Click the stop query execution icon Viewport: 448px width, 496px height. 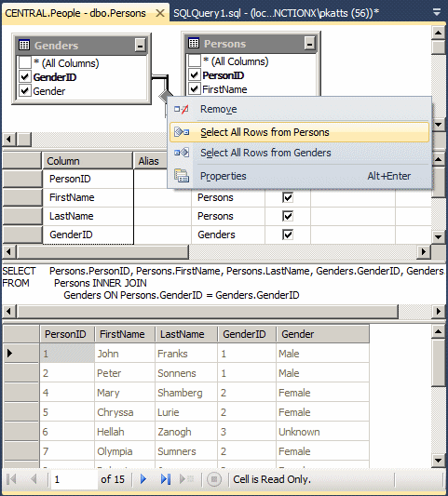214,479
